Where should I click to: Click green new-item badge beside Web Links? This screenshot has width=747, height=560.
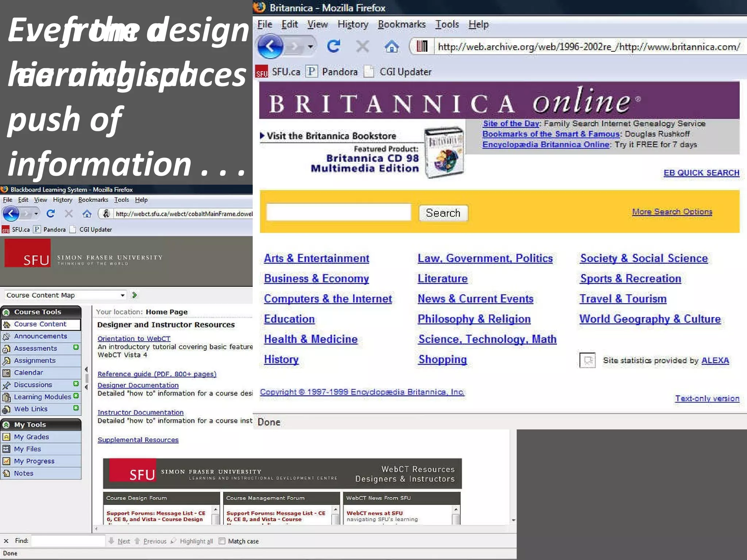[x=76, y=408]
